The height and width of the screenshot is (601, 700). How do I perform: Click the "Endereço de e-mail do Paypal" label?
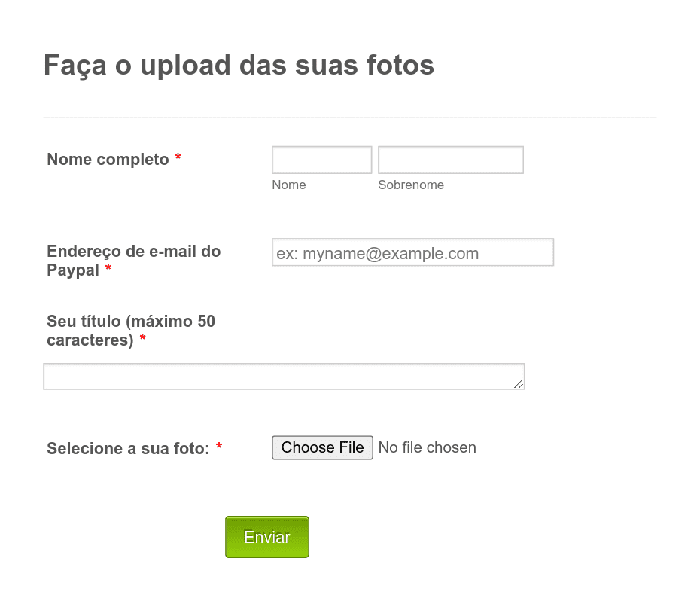[x=133, y=261]
